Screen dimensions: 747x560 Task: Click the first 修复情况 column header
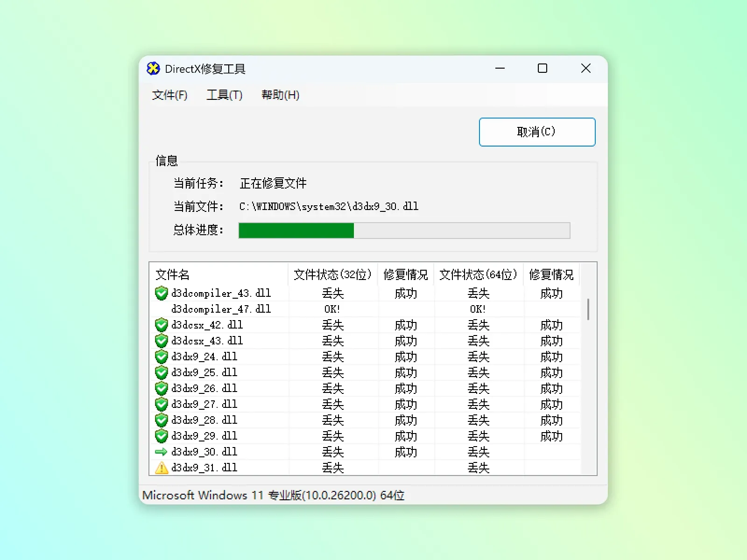pyautogui.click(x=406, y=274)
